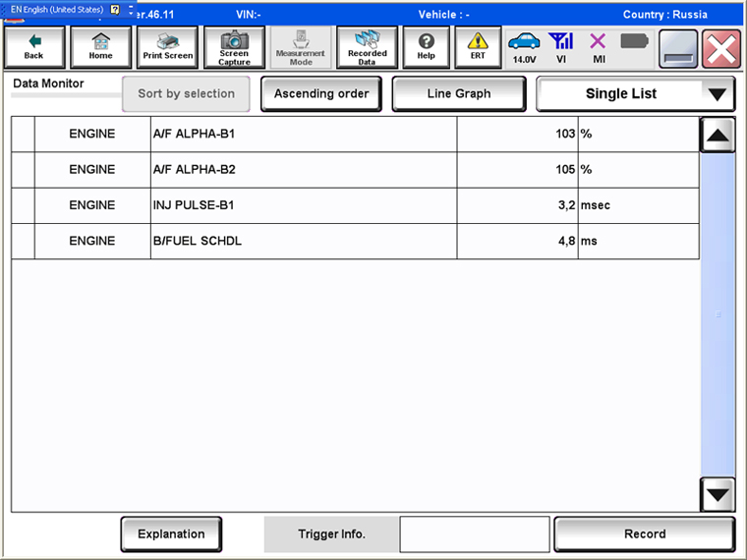
Task: Click Sort by selection button
Action: (x=186, y=93)
